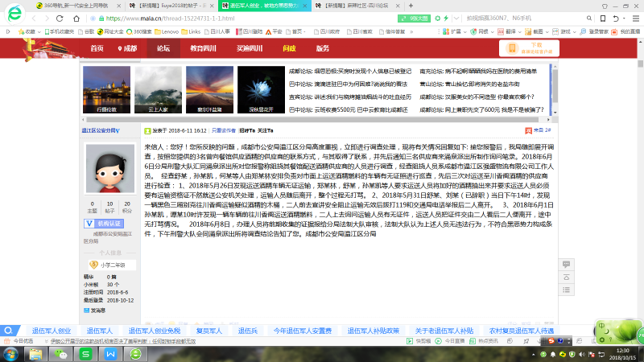This screenshot has width=644, height=362.
Task: Click the 退伍军人创业 bottom bar link
Action: (x=52, y=331)
